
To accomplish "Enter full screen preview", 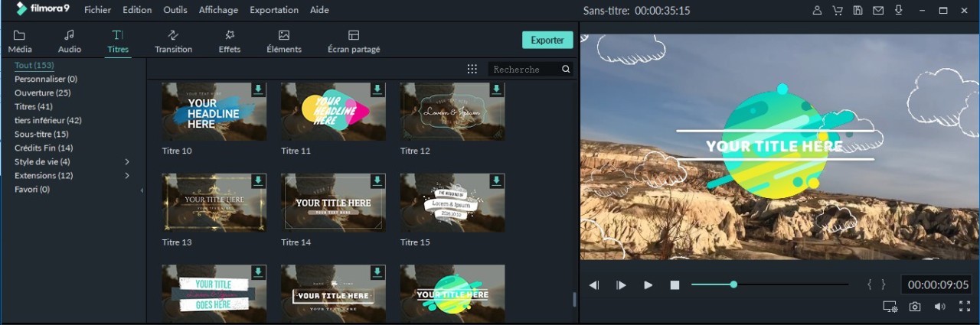I will (963, 307).
